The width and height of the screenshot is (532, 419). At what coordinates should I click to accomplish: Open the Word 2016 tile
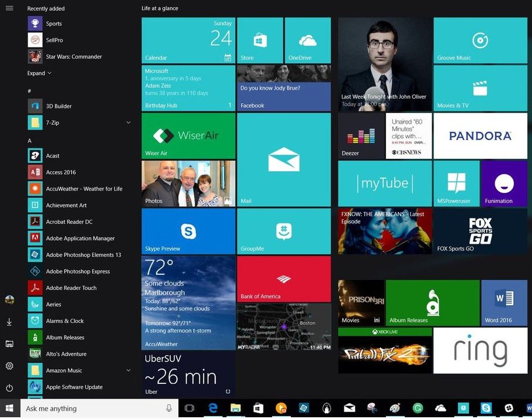504,303
